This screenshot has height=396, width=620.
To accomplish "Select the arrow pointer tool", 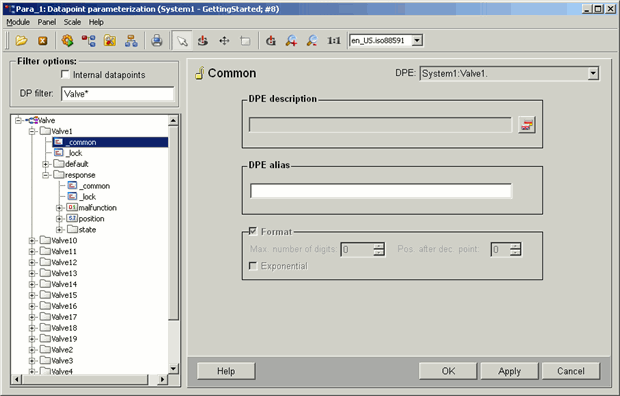I will coord(182,40).
